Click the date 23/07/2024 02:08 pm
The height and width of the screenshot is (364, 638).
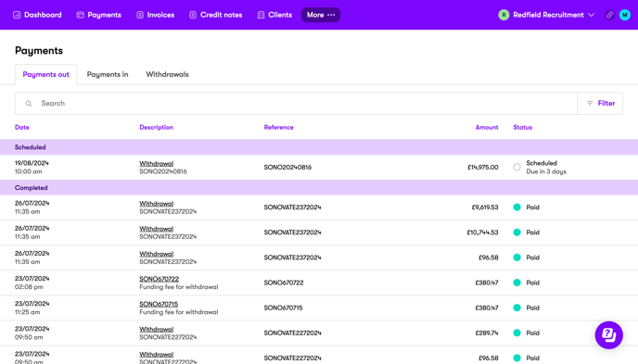point(32,282)
